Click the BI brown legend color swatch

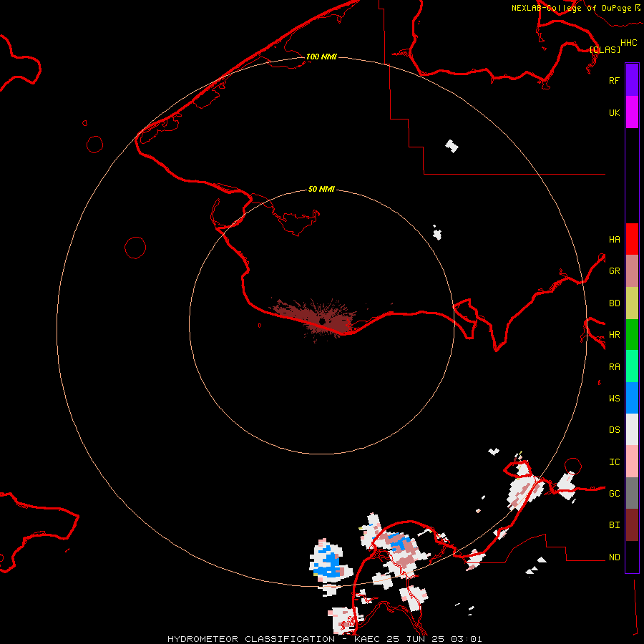632,525
